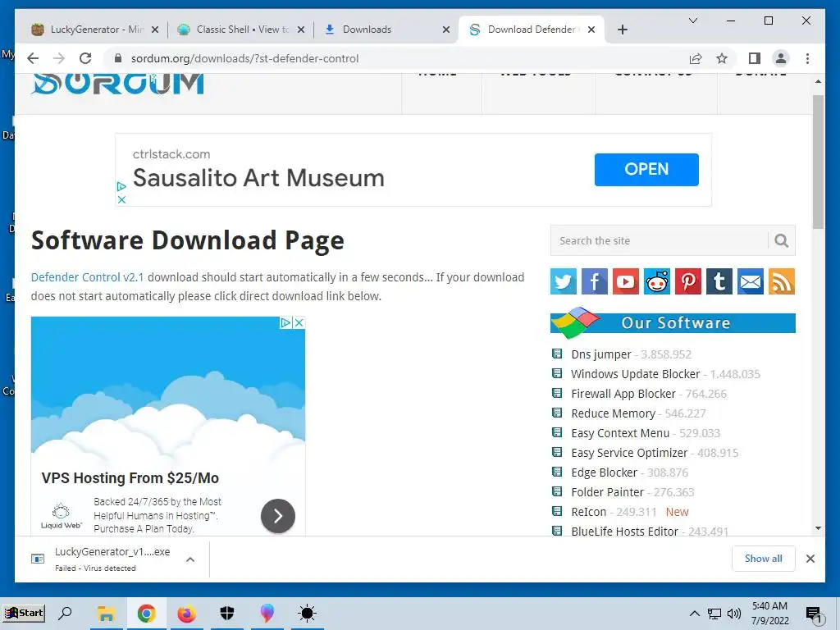Open the Tumblr social icon
This screenshot has height=630, width=840.
click(719, 281)
